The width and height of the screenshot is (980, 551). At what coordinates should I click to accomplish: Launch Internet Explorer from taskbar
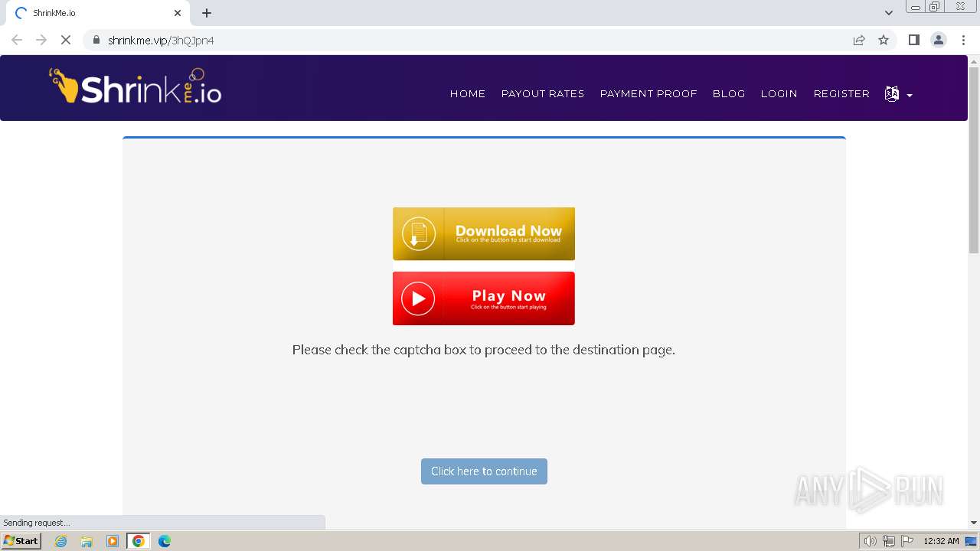61,541
